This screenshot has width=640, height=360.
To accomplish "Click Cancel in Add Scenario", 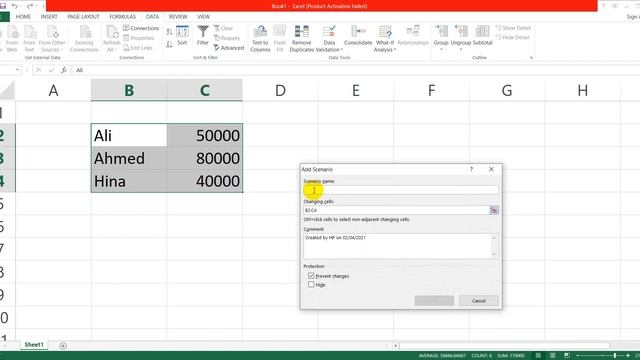I will click(478, 301).
